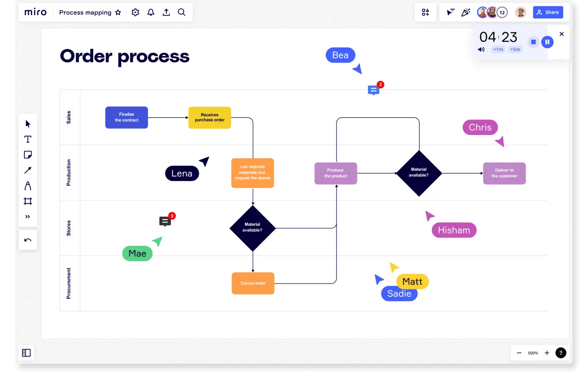Click the Undo arrow icon
This screenshot has height=386, width=588.
(28, 239)
